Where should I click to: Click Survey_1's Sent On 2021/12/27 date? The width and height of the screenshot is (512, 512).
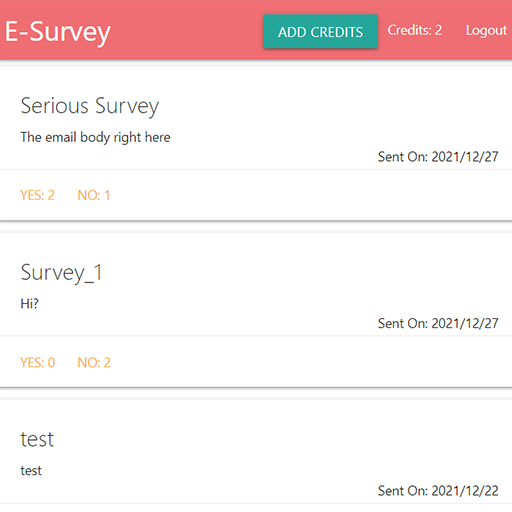click(x=438, y=323)
